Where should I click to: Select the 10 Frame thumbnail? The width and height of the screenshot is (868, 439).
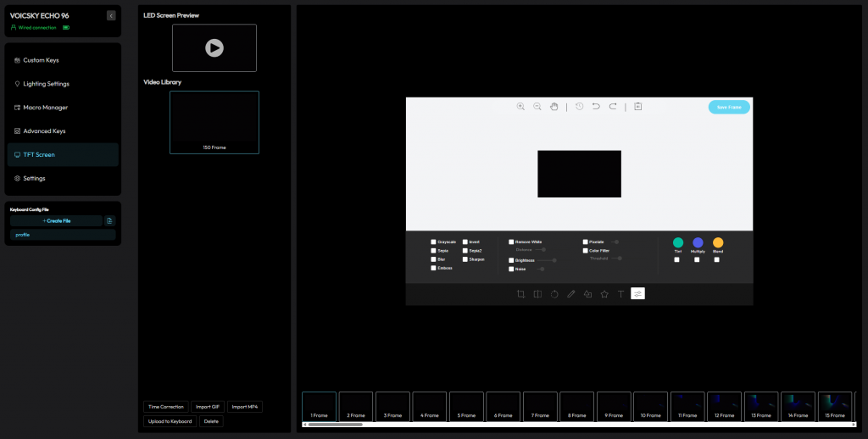click(x=650, y=407)
